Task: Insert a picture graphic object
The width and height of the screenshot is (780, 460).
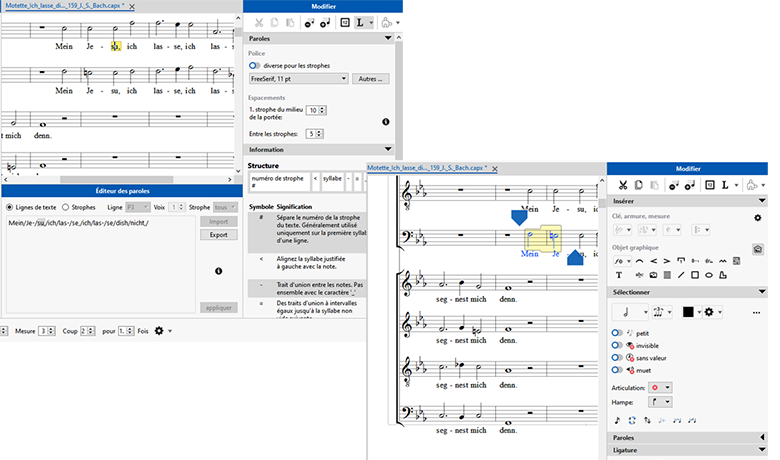Action: pos(653,275)
